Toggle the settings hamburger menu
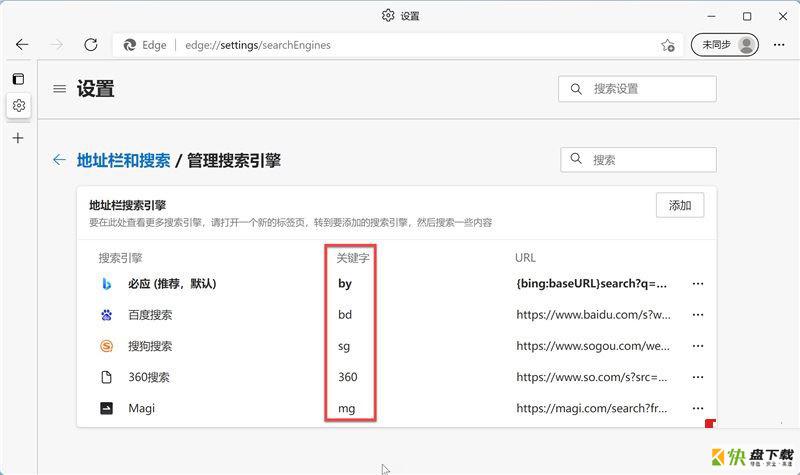 coord(60,89)
